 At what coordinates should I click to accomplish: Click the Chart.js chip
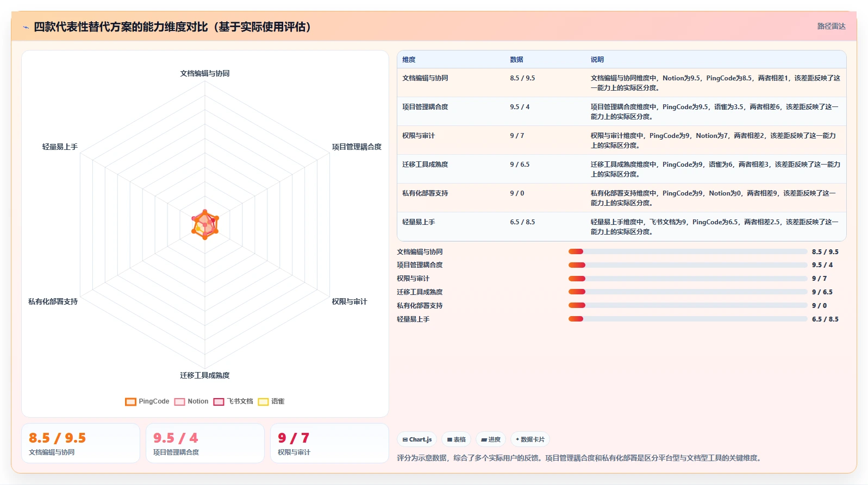[417, 439]
